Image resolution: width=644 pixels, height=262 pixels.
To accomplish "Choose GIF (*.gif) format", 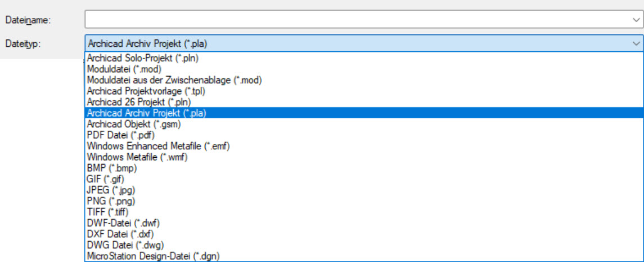I will tap(363, 179).
